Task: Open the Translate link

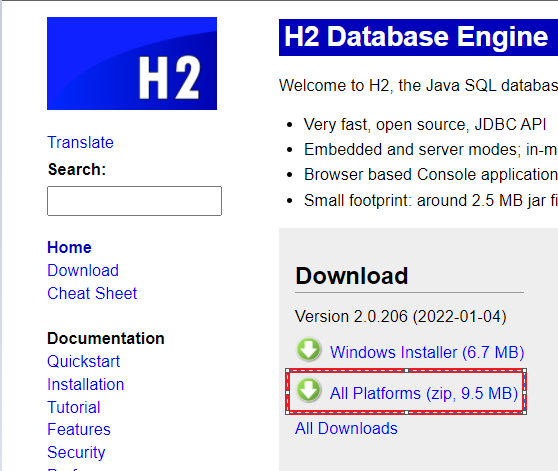Action: pos(80,143)
